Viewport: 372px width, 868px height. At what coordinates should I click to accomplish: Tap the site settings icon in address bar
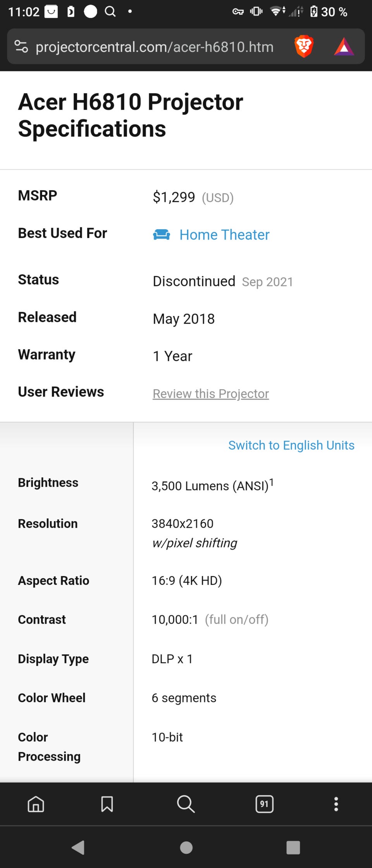(x=21, y=46)
